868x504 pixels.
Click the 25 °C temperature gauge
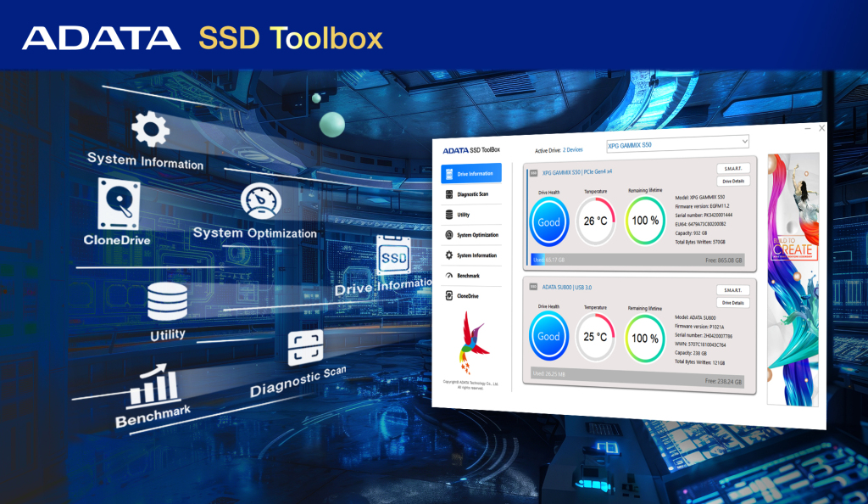pos(595,337)
